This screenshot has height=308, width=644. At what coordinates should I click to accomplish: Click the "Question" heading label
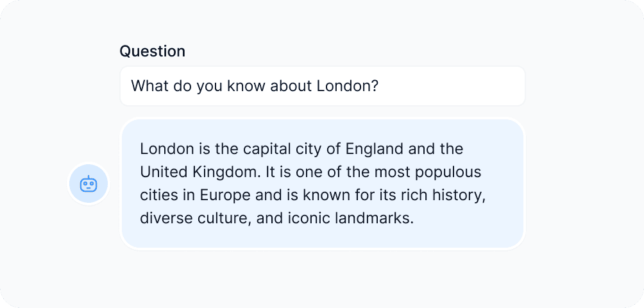[152, 51]
